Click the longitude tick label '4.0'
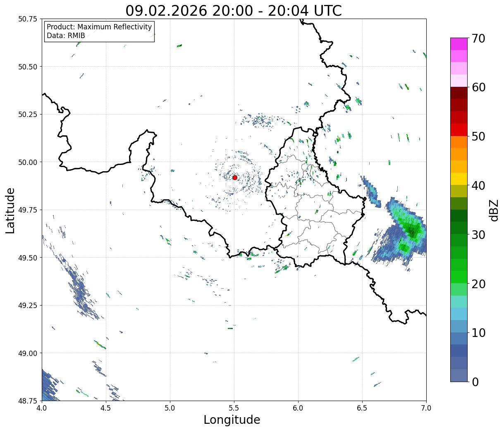 [x=42, y=408]
